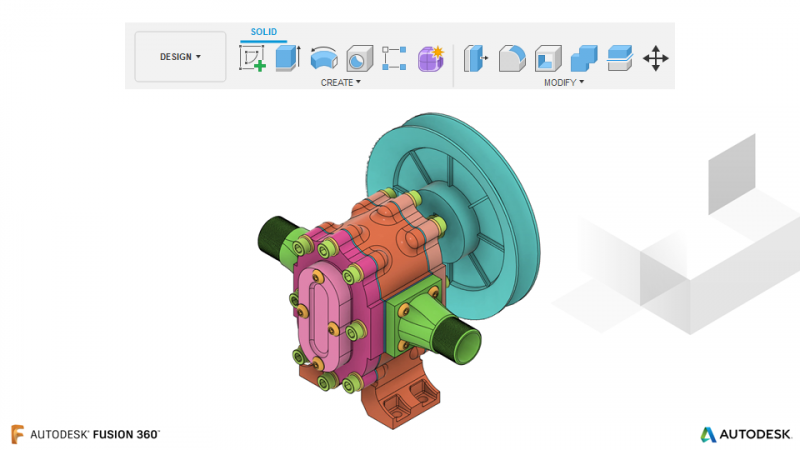The height and width of the screenshot is (450, 800).
Task: Expand the MODIFY menu dropdown
Action: (x=564, y=82)
